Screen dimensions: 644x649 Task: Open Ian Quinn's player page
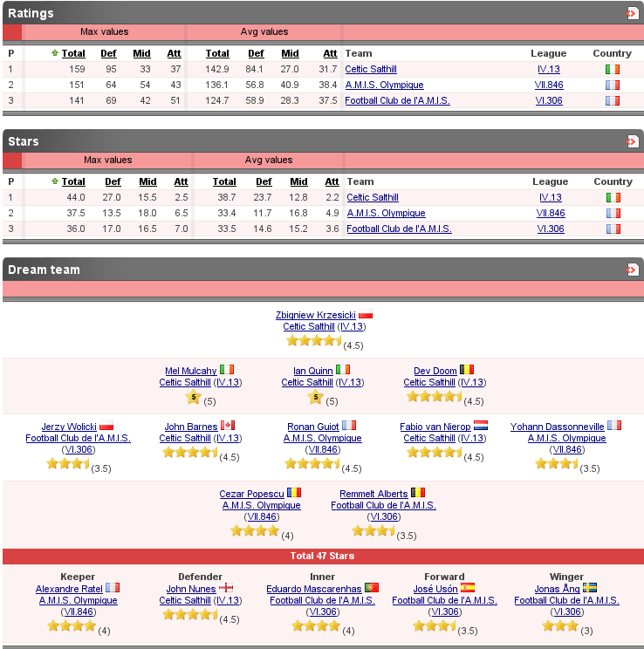point(313,371)
